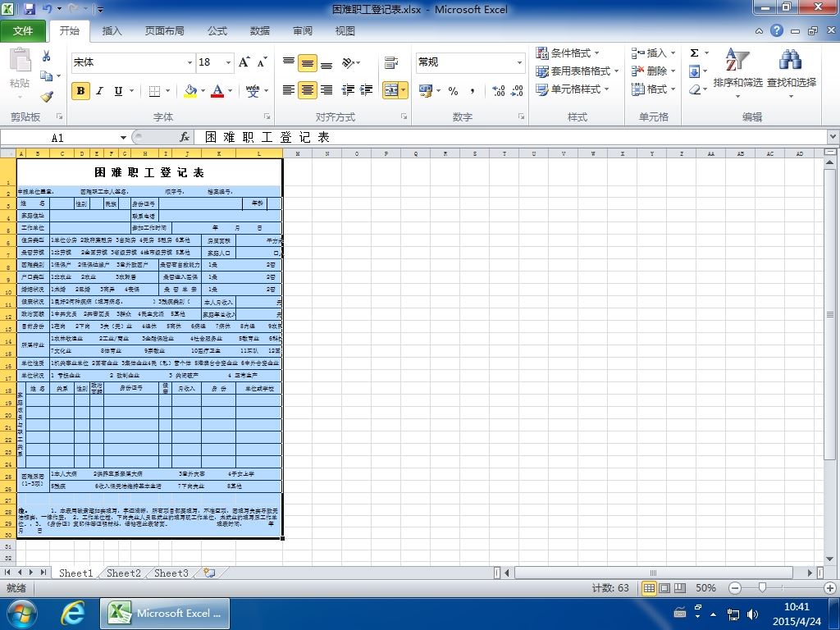Click the phonetic guide wén icon
840x630 pixels.
253,90
